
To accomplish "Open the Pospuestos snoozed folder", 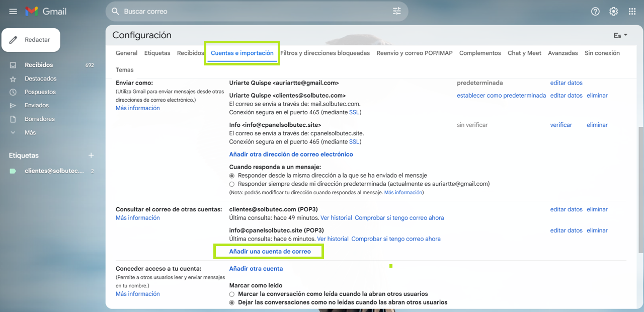I will [40, 92].
